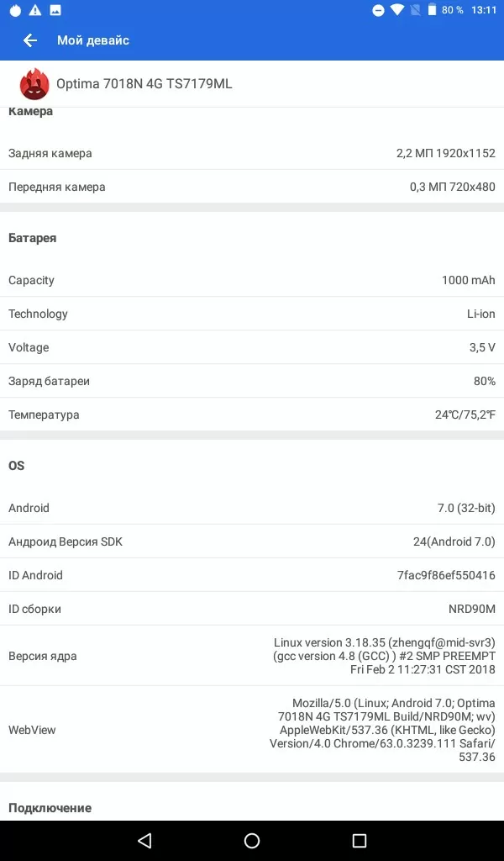The image size is (504, 861).
Task: Tap the do-not-disturb status icon
Action: (x=378, y=10)
